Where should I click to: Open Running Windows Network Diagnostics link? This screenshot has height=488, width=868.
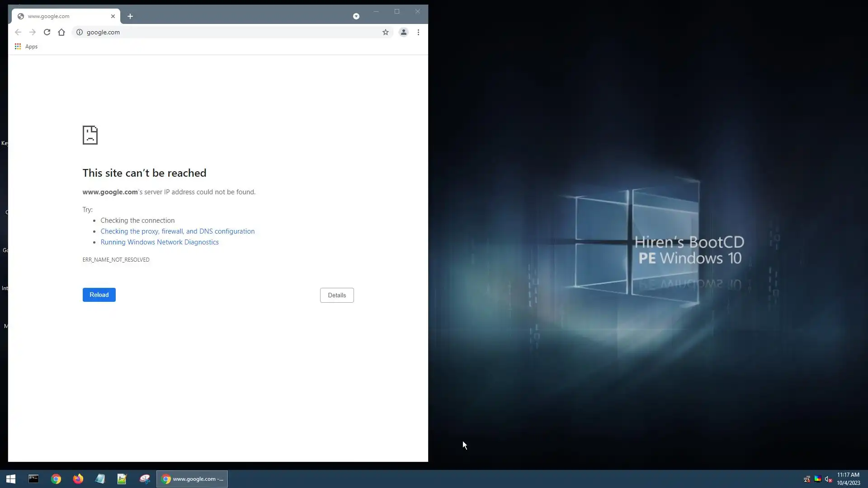[x=160, y=242]
